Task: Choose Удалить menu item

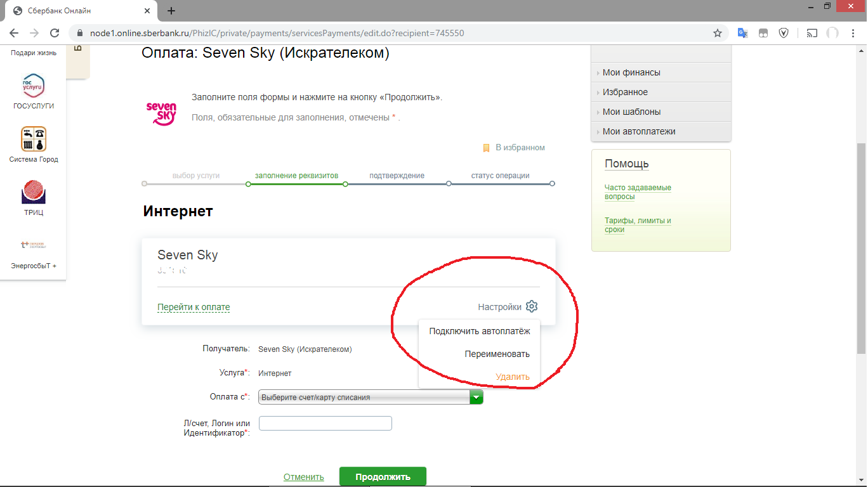Action: (513, 377)
